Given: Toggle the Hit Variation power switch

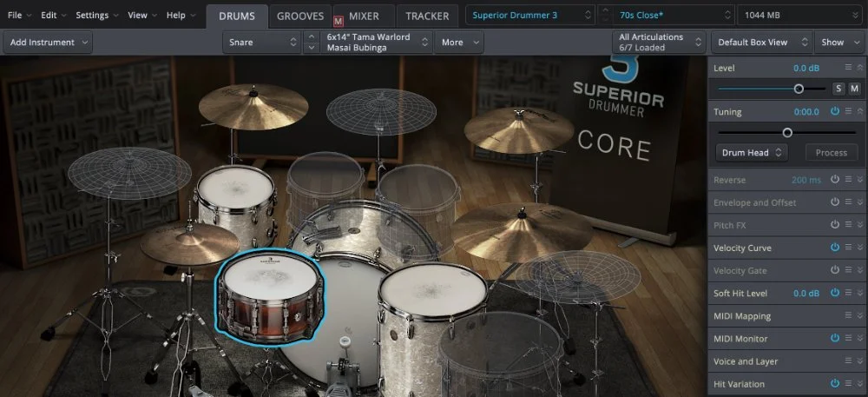Looking at the screenshot, I should (x=835, y=384).
